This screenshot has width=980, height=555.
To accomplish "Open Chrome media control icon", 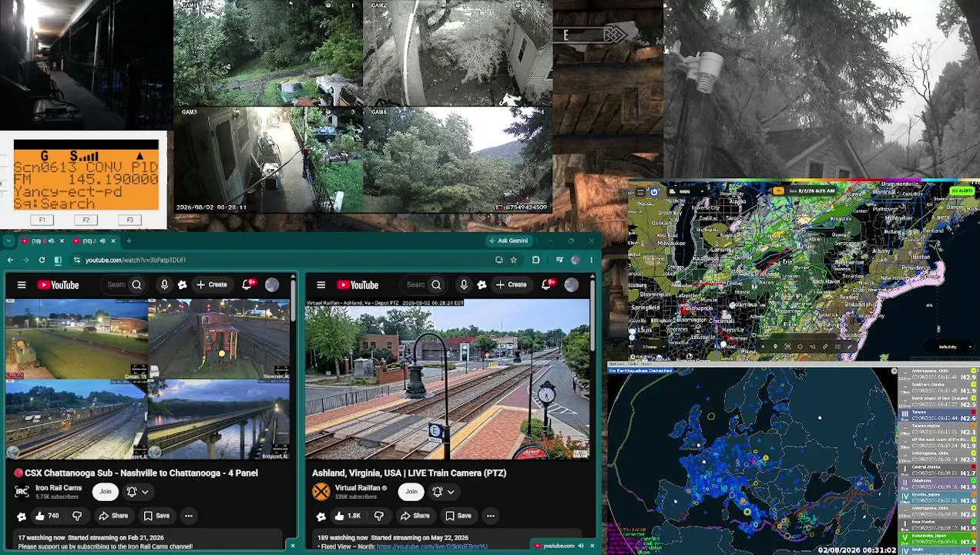I will pyautogui.click(x=559, y=260).
